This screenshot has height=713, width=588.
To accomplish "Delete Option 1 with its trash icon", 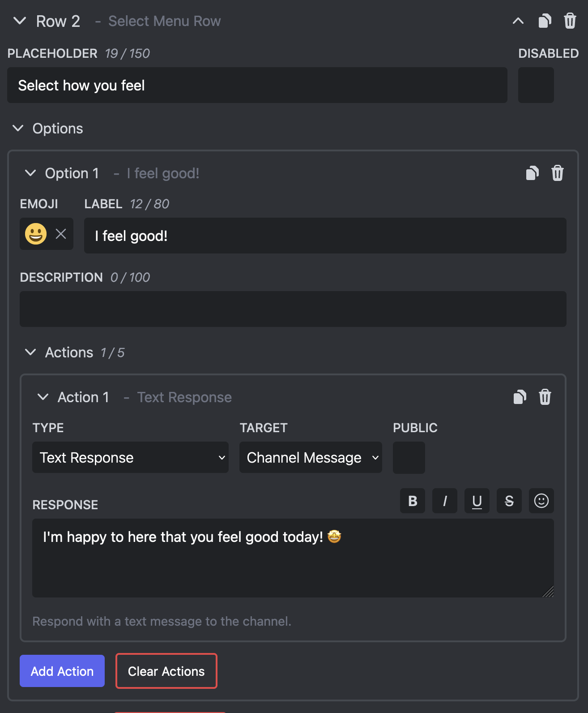I will [558, 173].
